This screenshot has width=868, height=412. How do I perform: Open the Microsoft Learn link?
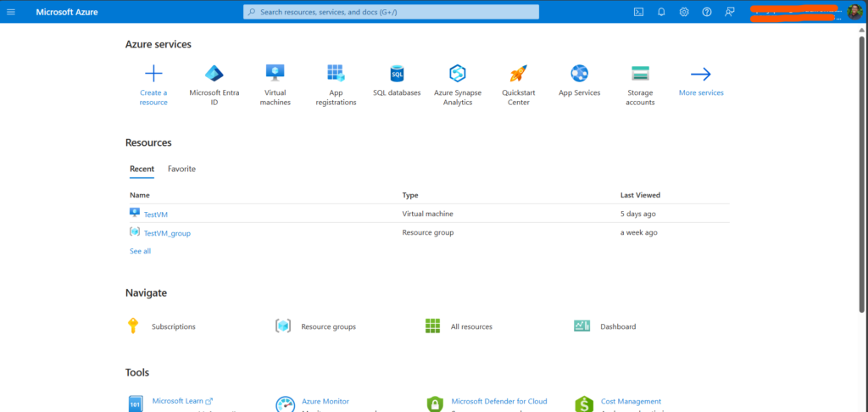pos(183,401)
